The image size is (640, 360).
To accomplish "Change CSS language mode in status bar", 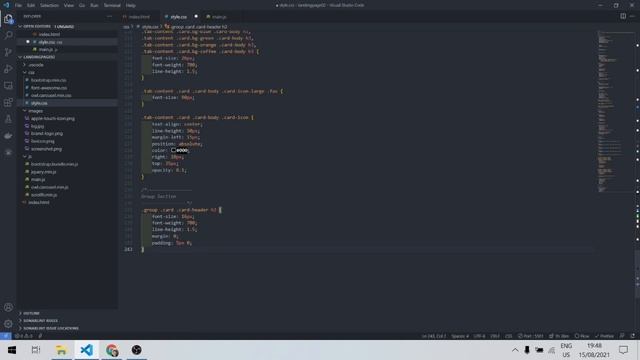I will click(x=509, y=336).
